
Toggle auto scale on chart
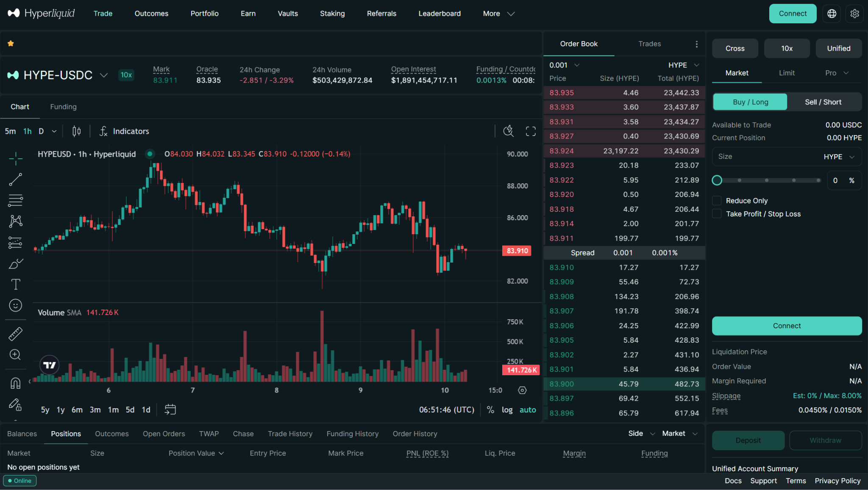pos(528,410)
